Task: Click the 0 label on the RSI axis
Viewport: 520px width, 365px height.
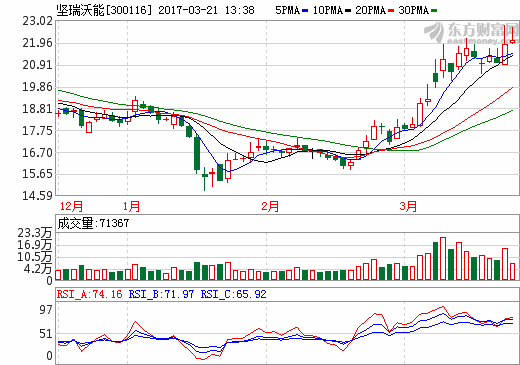Action: (x=49, y=356)
